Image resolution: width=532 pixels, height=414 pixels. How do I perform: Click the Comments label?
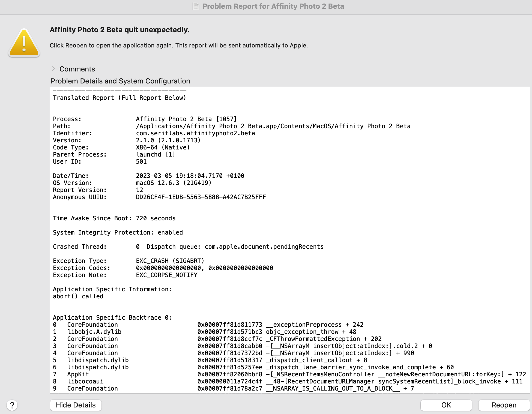77,69
